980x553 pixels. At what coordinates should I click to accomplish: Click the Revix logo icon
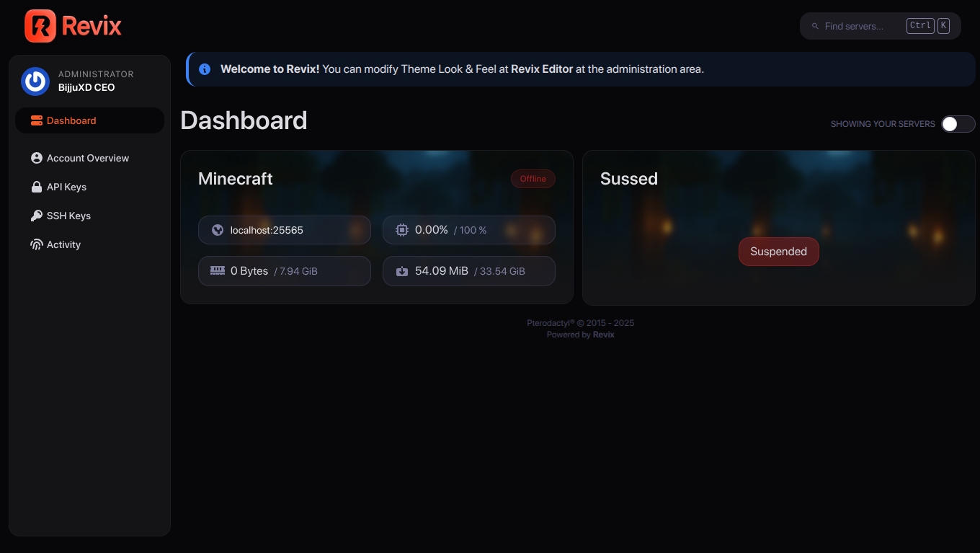pos(40,26)
